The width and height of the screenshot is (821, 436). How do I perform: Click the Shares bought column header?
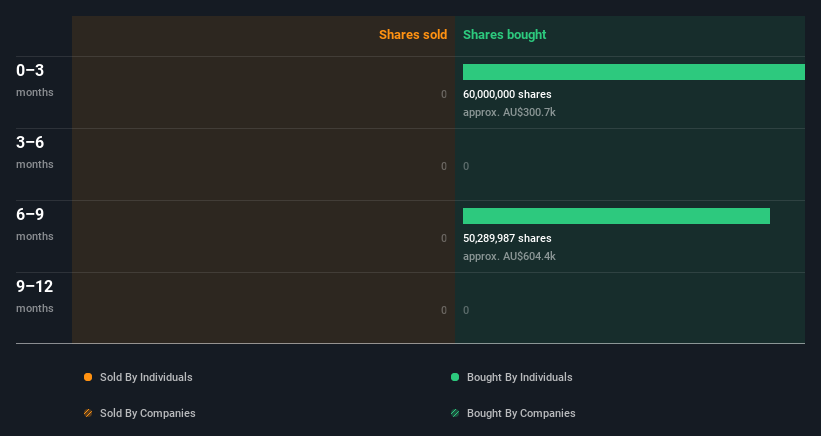tap(504, 35)
